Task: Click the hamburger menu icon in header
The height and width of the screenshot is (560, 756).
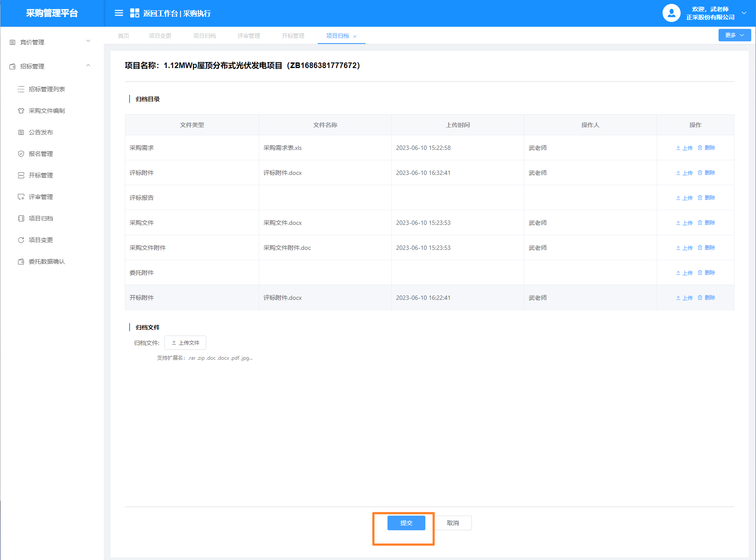Action: tap(119, 13)
